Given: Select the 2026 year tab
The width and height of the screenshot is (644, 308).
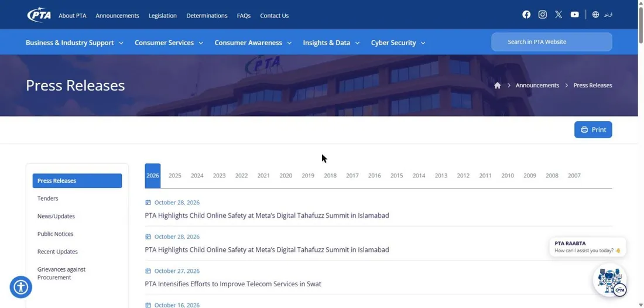Looking at the screenshot, I should [x=153, y=176].
